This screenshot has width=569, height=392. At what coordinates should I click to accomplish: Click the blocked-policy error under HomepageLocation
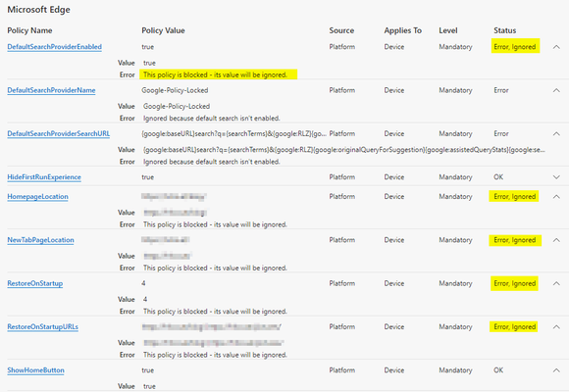[215, 224]
